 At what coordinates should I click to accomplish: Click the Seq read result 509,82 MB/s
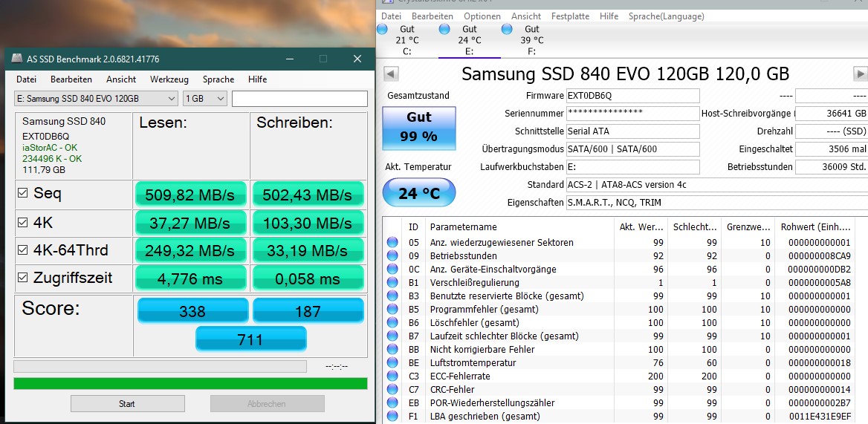point(190,194)
